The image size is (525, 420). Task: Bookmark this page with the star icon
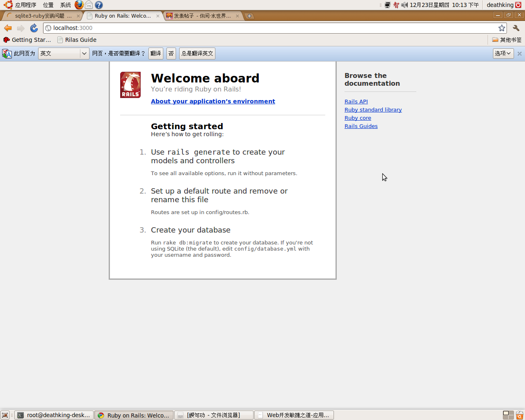tap(502, 28)
